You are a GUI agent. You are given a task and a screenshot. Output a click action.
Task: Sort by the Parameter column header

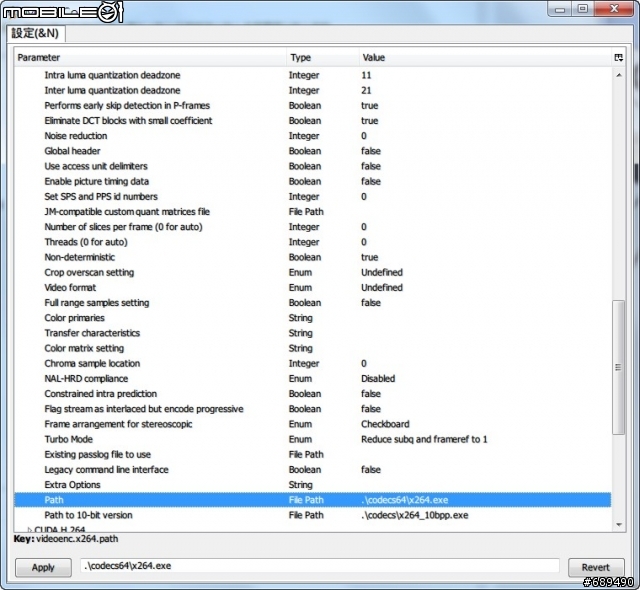point(150,58)
